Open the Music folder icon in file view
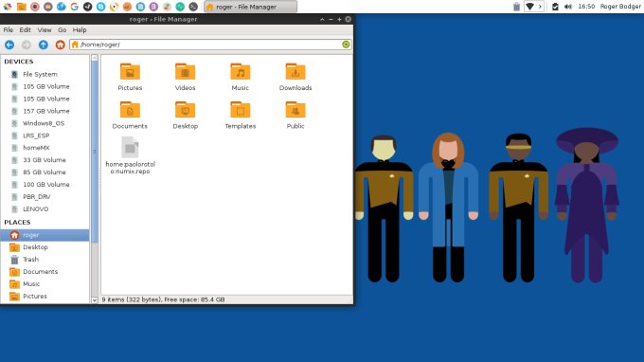This screenshot has width=644, height=362. tap(241, 71)
